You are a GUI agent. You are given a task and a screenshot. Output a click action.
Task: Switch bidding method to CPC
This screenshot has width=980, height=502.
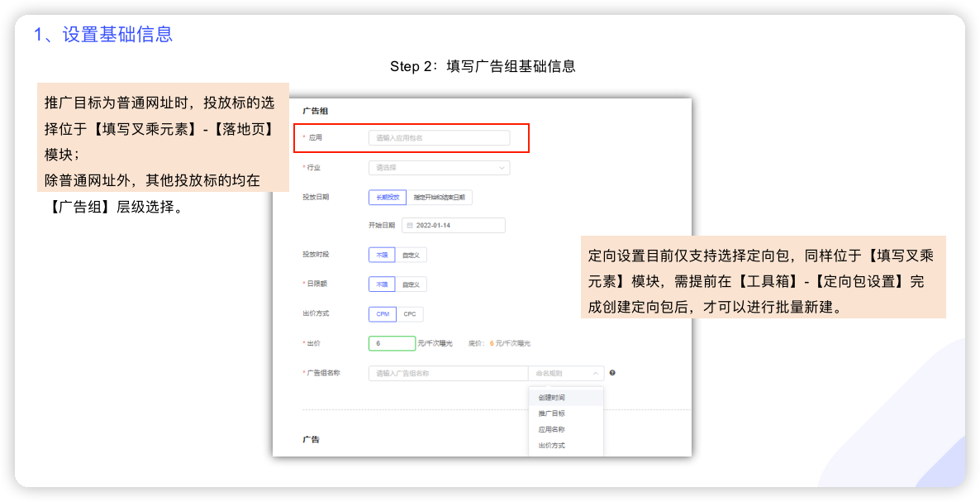point(410,314)
